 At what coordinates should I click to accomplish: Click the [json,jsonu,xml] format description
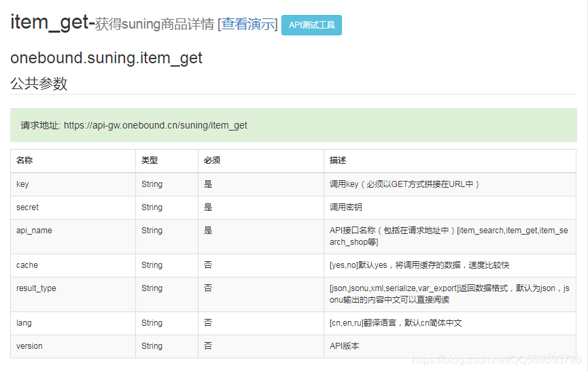tap(449, 294)
